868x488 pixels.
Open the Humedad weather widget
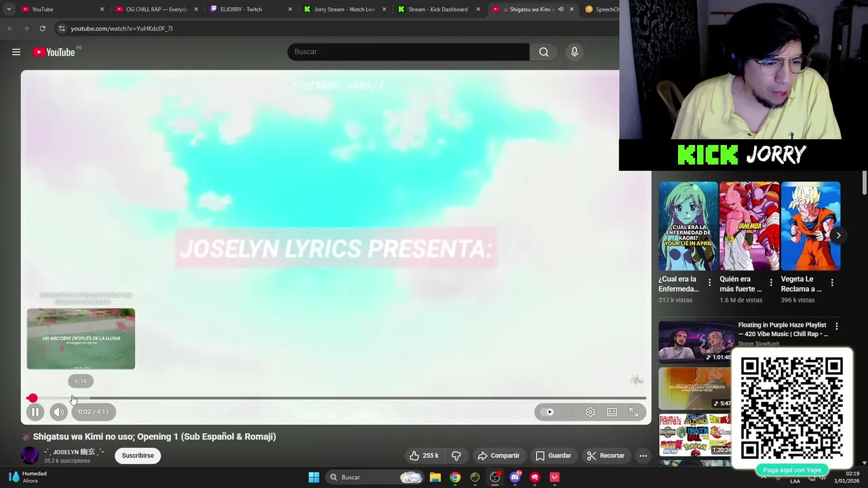tap(27, 477)
